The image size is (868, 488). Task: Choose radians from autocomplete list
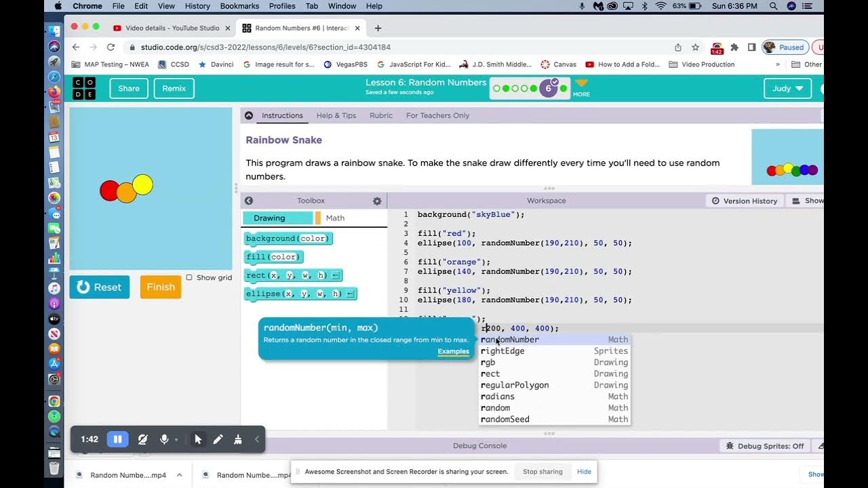(554, 396)
